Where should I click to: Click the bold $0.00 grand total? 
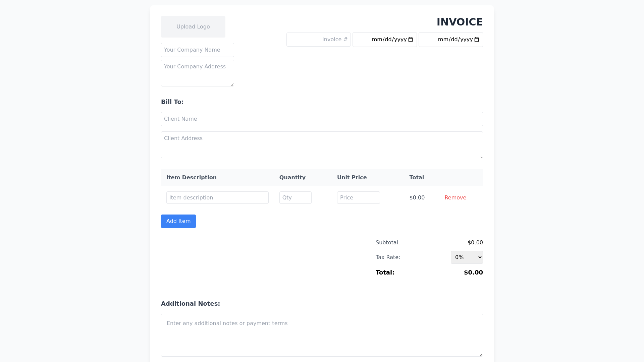(473, 273)
